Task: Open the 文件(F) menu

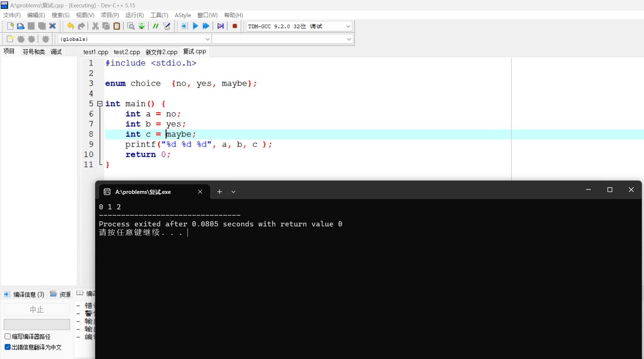Action: point(12,15)
